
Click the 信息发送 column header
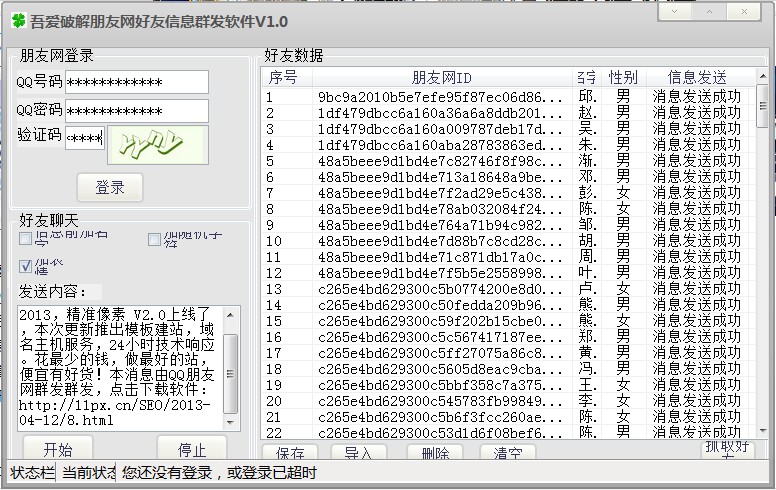pyautogui.click(x=697, y=77)
